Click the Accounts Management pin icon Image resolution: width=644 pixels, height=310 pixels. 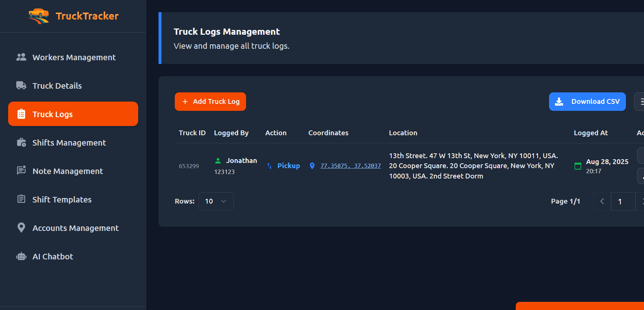pyautogui.click(x=21, y=228)
